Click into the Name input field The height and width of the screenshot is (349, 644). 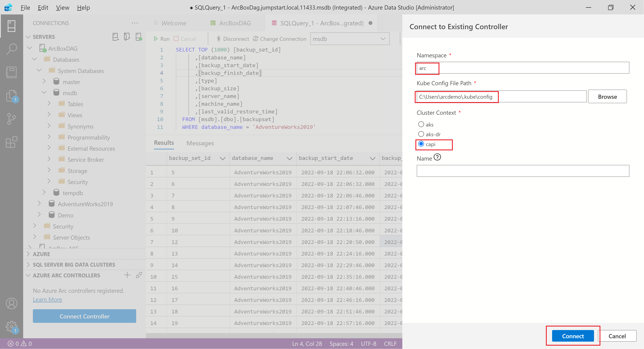click(523, 171)
